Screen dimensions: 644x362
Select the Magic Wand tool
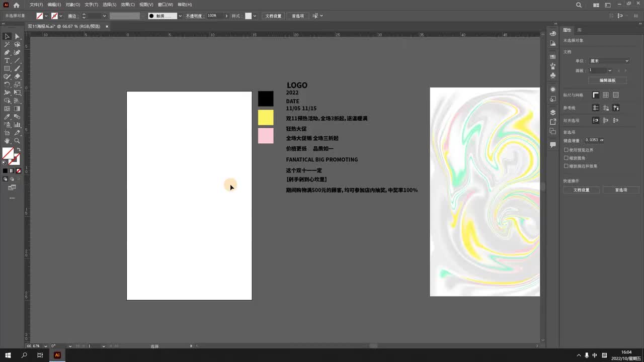pyautogui.click(x=7, y=44)
